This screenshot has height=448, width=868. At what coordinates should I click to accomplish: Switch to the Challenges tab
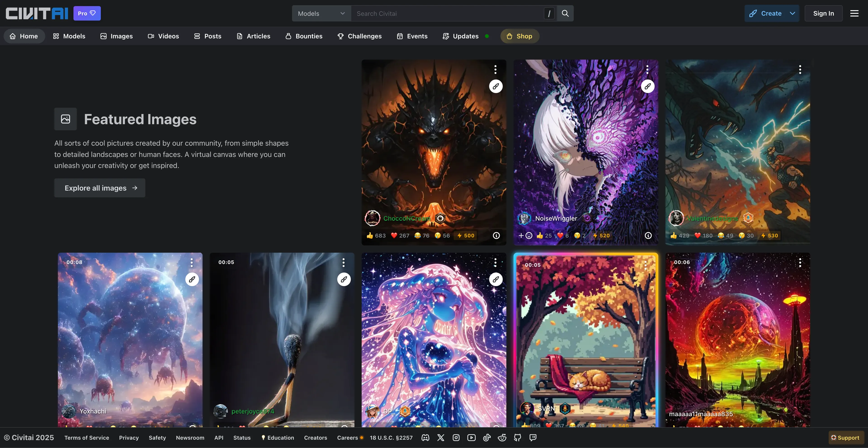coord(360,36)
